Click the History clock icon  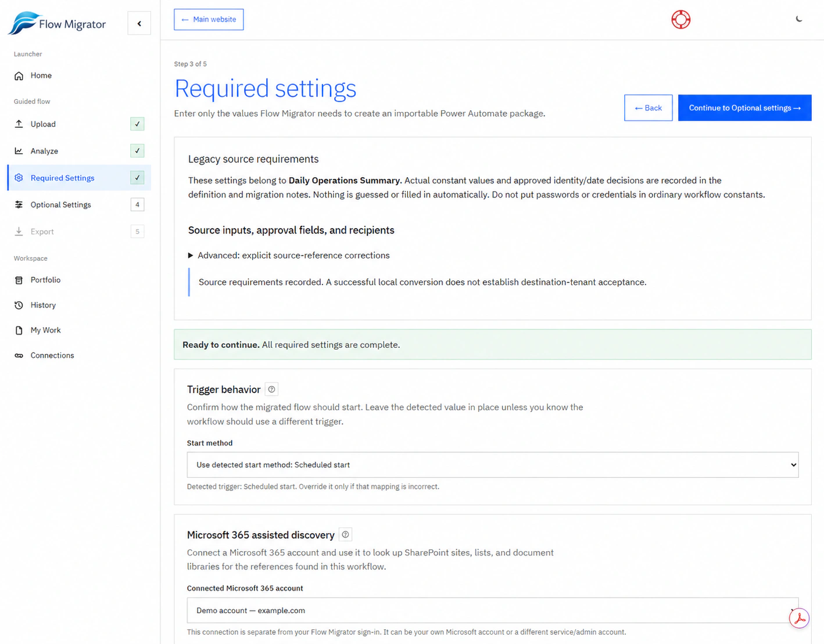19,305
